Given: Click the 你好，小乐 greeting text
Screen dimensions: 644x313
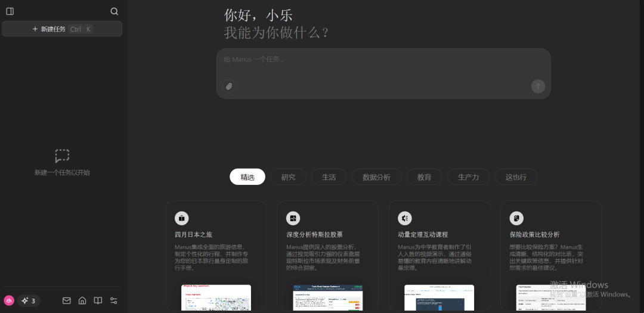Looking at the screenshot, I should coord(258,15).
